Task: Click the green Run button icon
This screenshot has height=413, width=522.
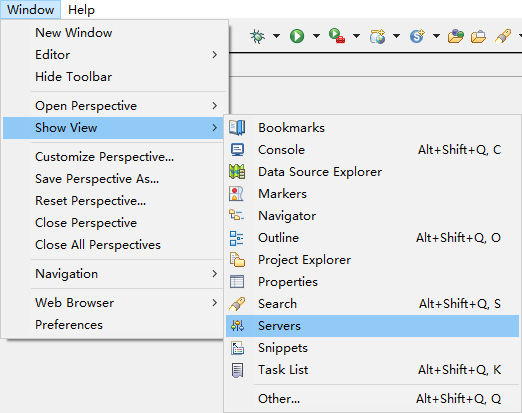Action: point(297,36)
